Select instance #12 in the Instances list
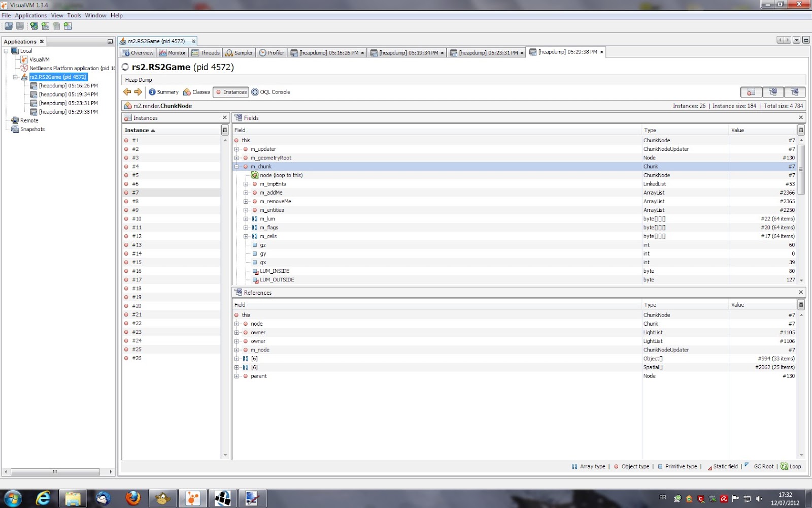Image resolution: width=812 pixels, height=508 pixels. pyautogui.click(x=172, y=236)
